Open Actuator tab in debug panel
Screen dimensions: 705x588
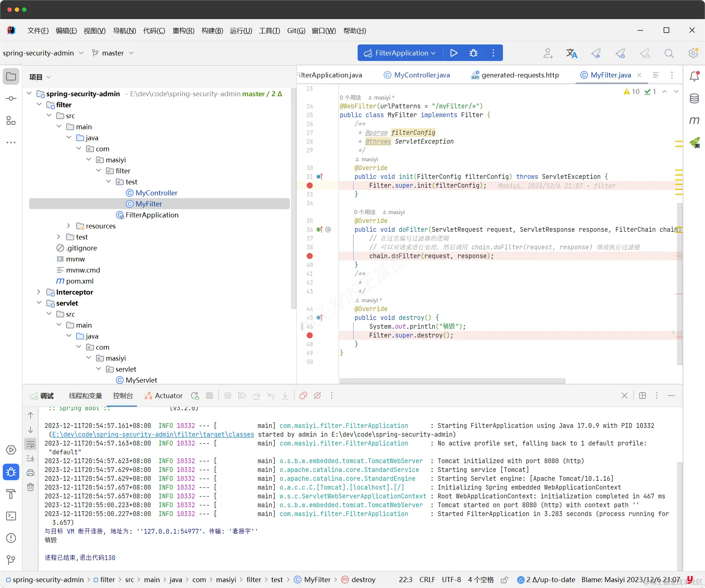pos(163,396)
